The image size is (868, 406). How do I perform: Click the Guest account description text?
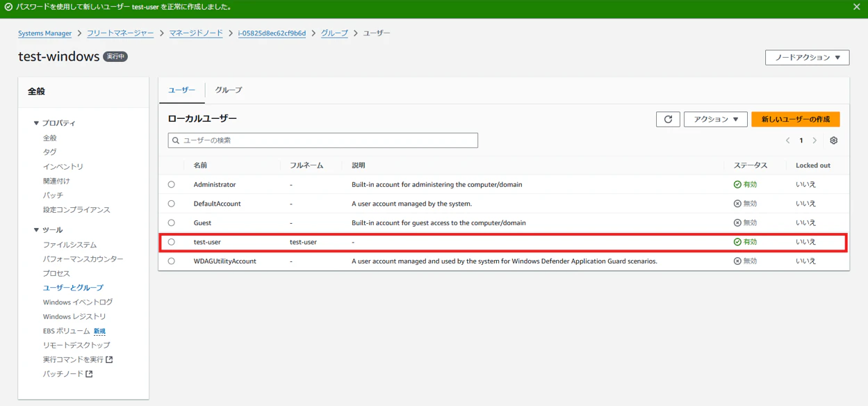pos(439,223)
